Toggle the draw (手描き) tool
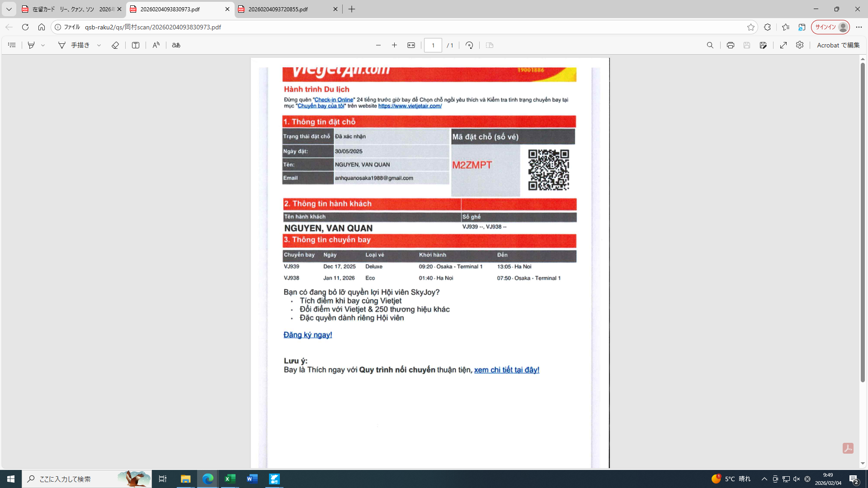 (x=75, y=45)
